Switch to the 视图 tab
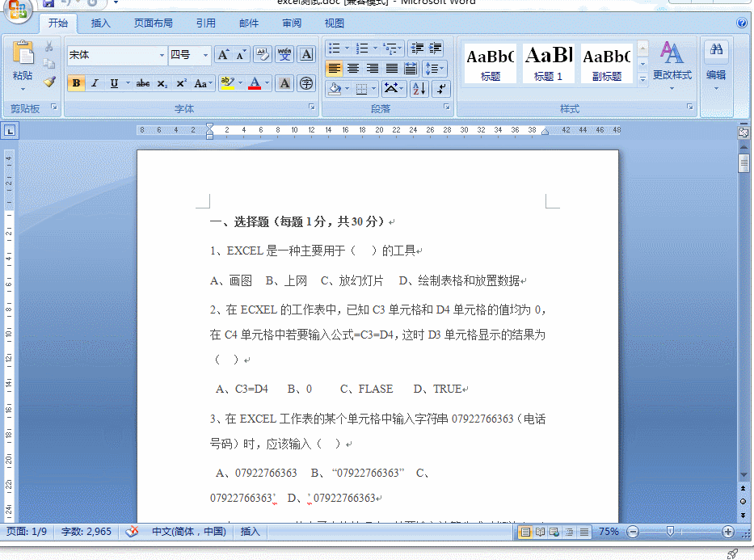Screen dimensions: 754x560 [x=335, y=23]
